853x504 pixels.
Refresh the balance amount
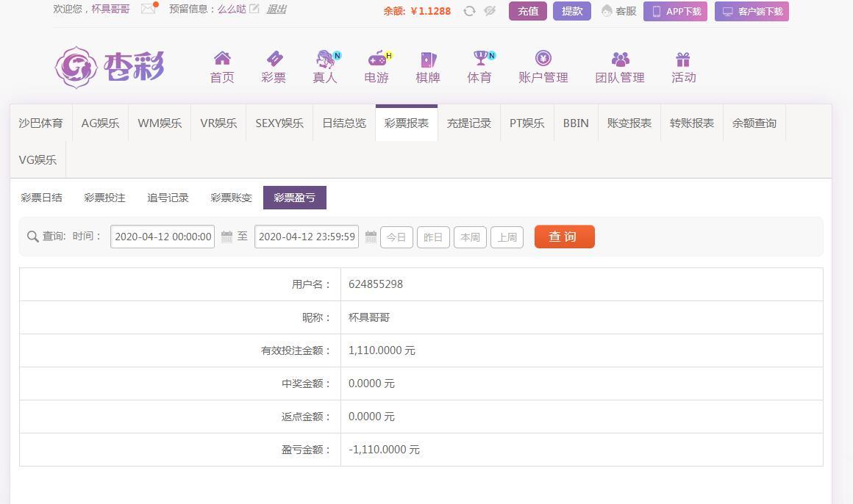point(469,11)
